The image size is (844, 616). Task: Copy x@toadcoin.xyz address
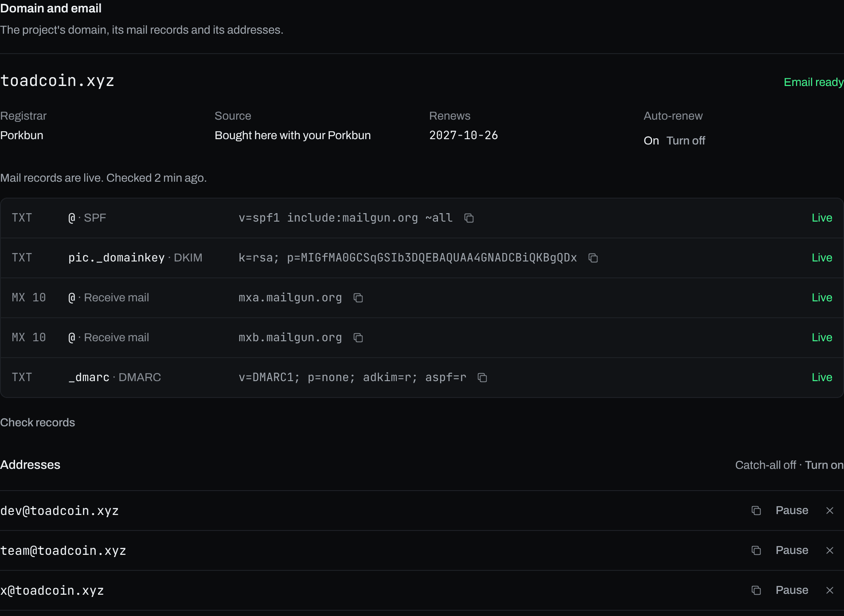click(x=756, y=590)
